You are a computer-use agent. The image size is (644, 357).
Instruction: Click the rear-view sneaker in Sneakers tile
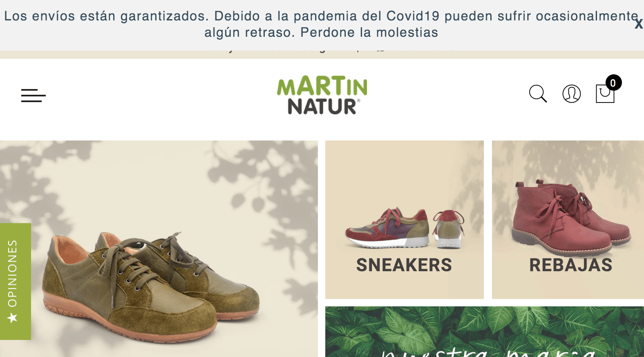click(449, 229)
